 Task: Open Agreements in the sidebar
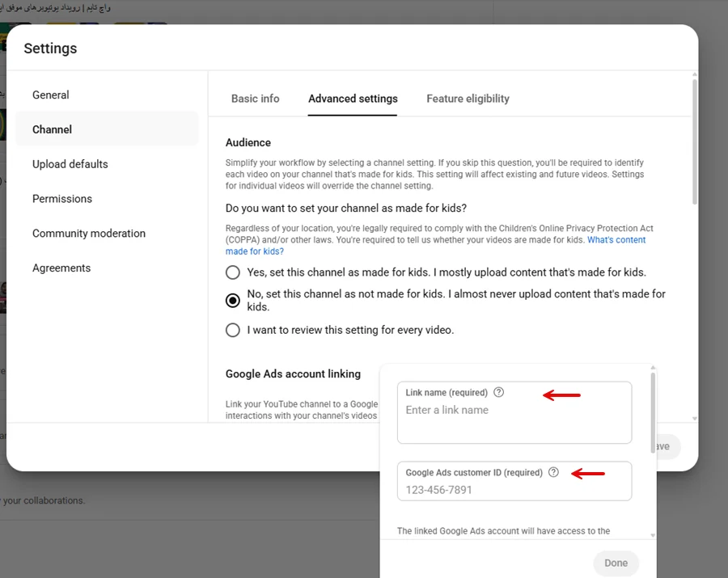pyautogui.click(x=61, y=268)
